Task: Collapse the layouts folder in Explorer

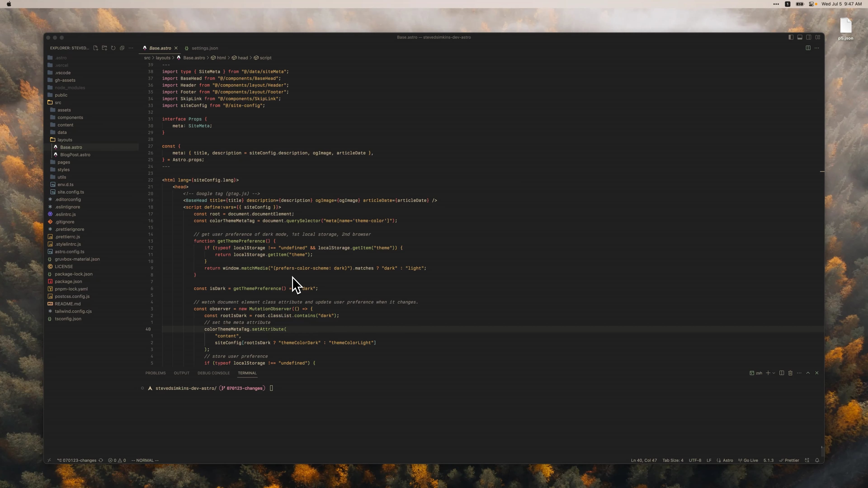Action: click(65, 139)
